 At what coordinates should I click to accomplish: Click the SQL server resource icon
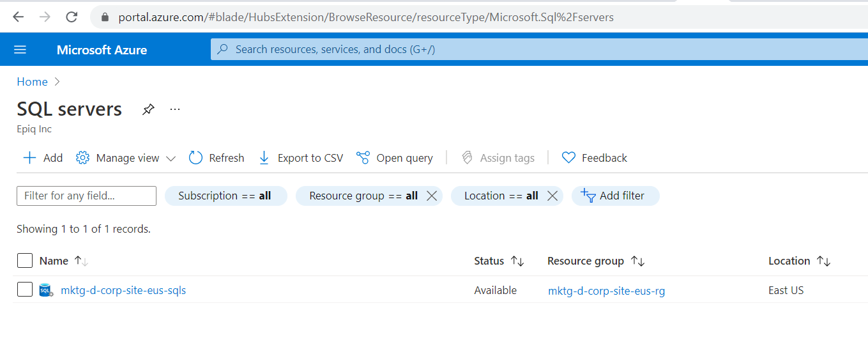(x=46, y=290)
